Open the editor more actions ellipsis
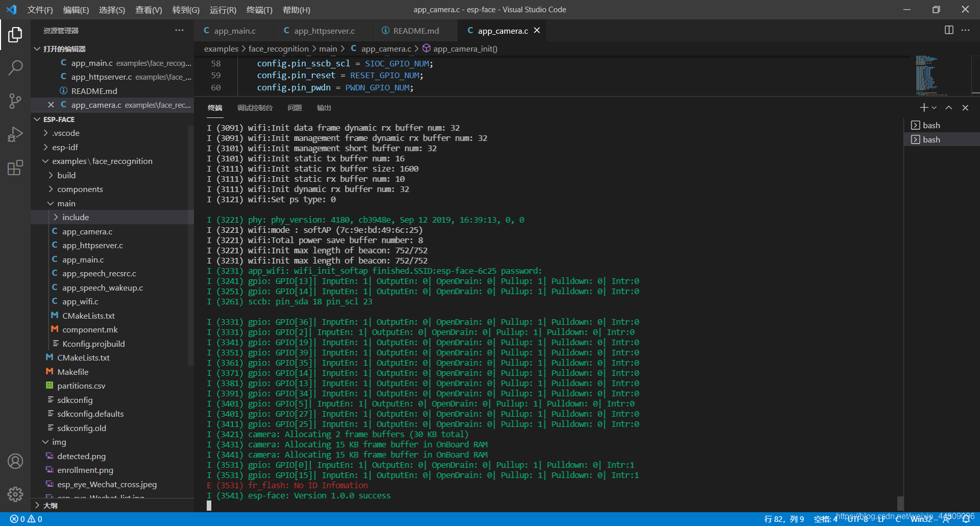The width and height of the screenshot is (980, 526). (x=965, y=30)
